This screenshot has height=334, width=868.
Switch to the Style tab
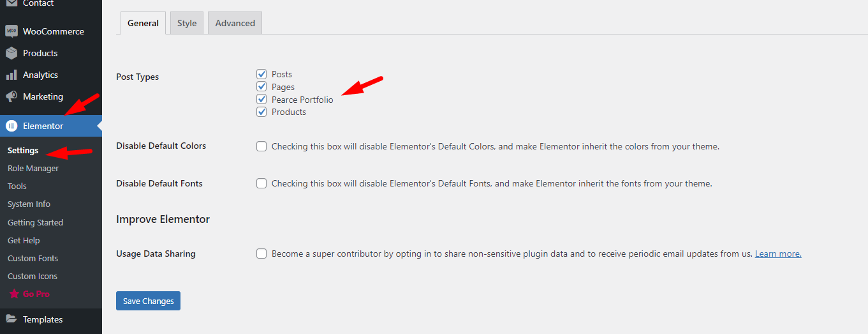pyautogui.click(x=187, y=23)
